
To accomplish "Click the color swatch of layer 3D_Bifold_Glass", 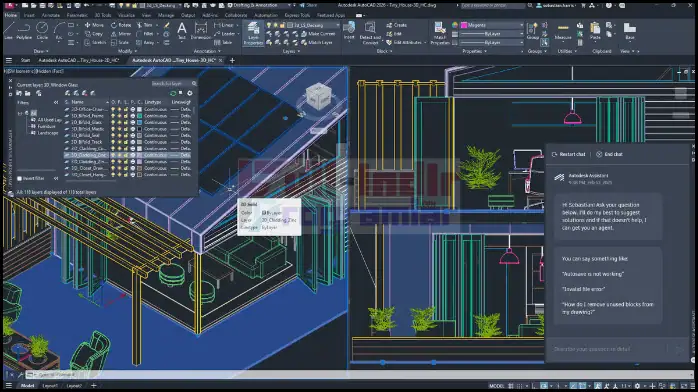I will click(139, 122).
